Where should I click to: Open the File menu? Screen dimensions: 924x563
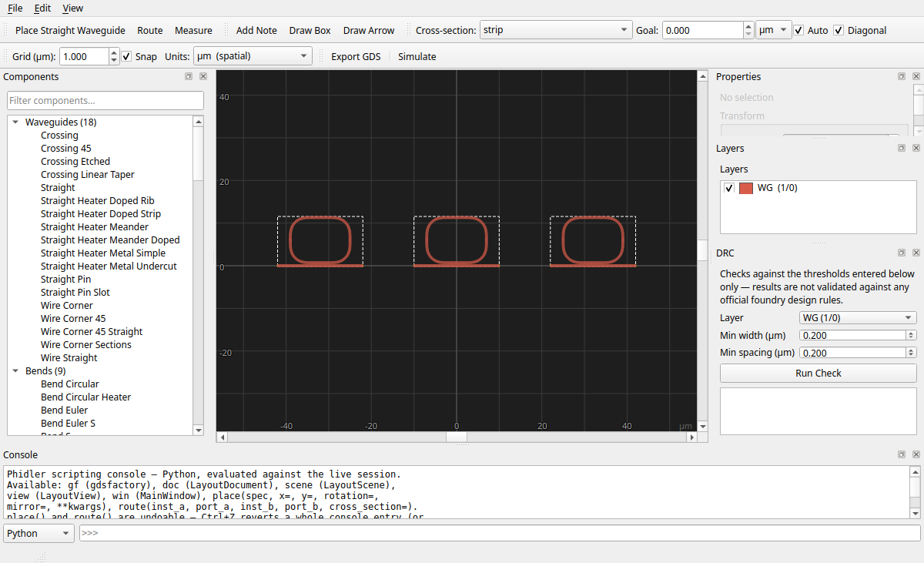(15, 8)
